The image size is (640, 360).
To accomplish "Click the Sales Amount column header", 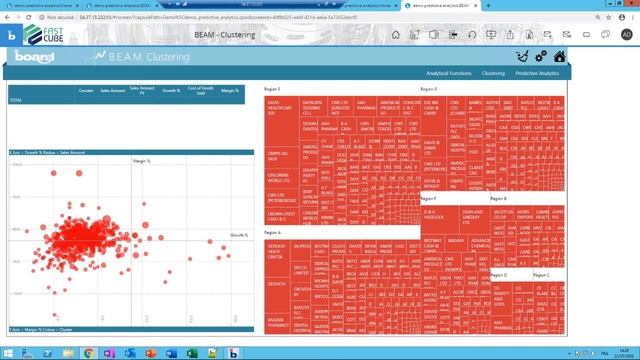I will (113, 91).
